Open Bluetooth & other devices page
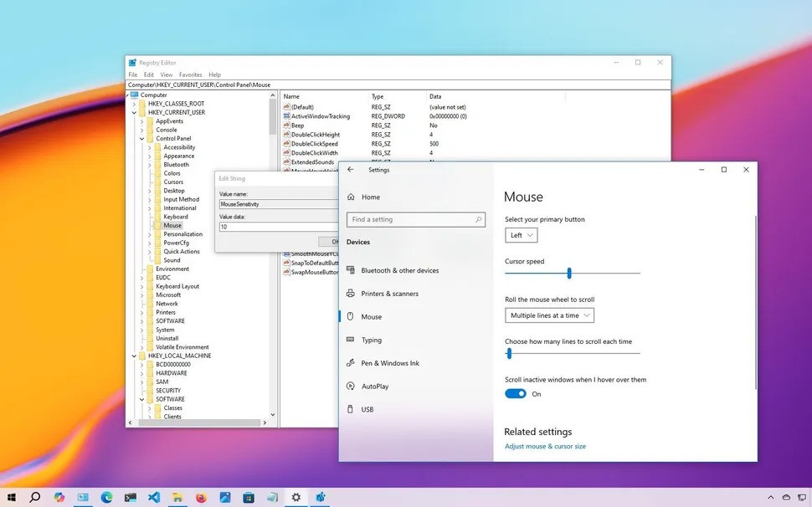The height and width of the screenshot is (507, 812). pyautogui.click(x=399, y=271)
